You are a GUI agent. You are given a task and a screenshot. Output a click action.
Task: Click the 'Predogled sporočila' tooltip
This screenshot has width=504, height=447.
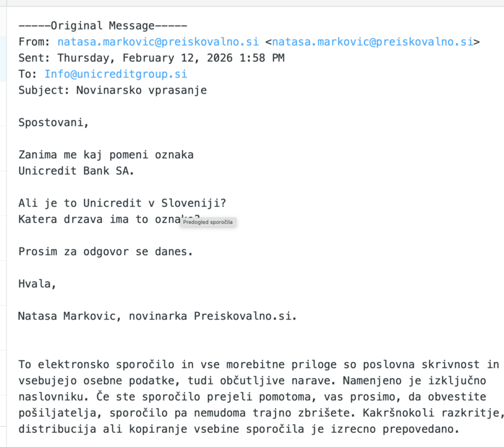pos(209,222)
